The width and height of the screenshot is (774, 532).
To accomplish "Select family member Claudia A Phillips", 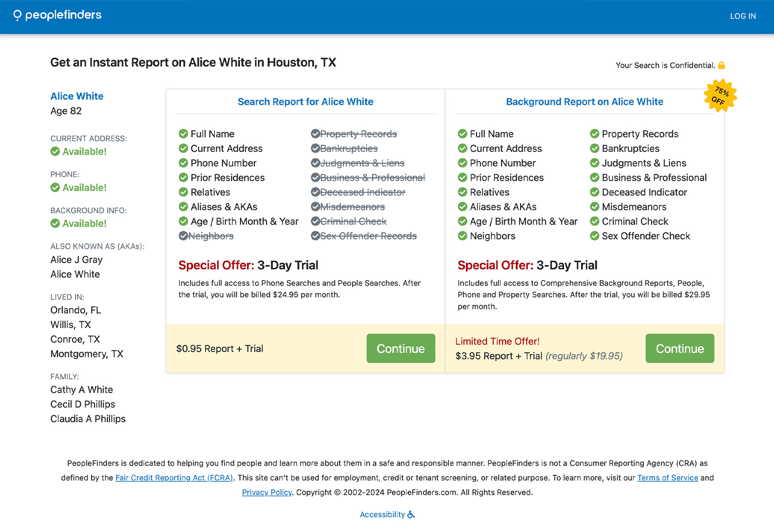I will (x=88, y=419).
